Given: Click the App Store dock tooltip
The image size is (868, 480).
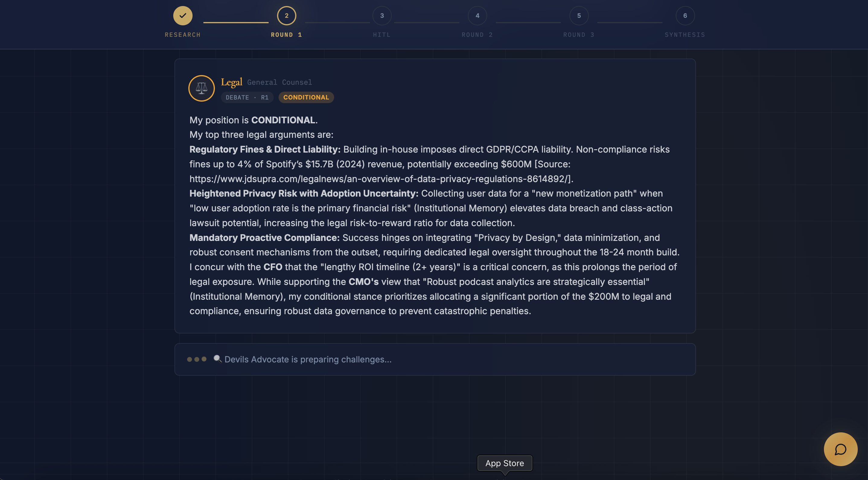Looking at the screenshot, I should click(504, 463).
